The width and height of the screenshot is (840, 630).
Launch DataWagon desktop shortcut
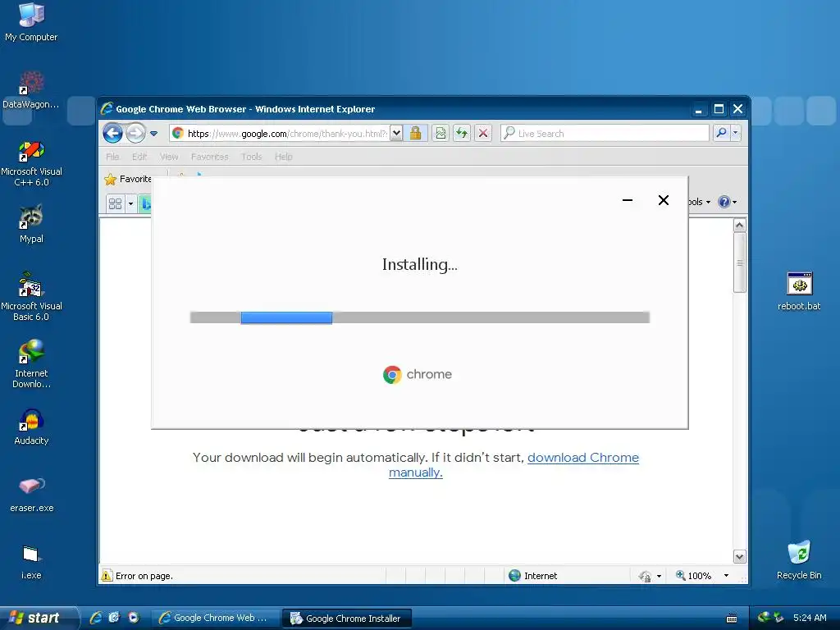(31, 89)
